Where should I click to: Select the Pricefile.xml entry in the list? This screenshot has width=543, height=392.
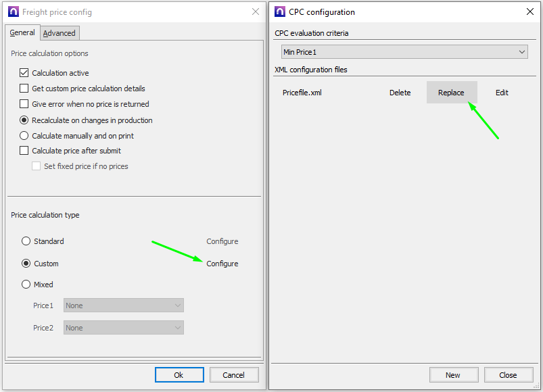(x=302, y=93)
